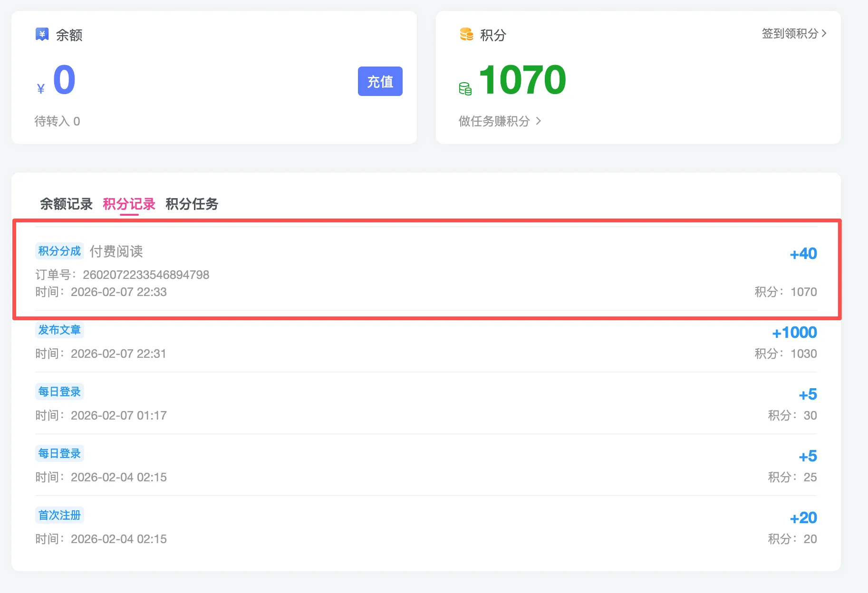
Task: Click the +40 points entry amount
Action: click(803, 253)
